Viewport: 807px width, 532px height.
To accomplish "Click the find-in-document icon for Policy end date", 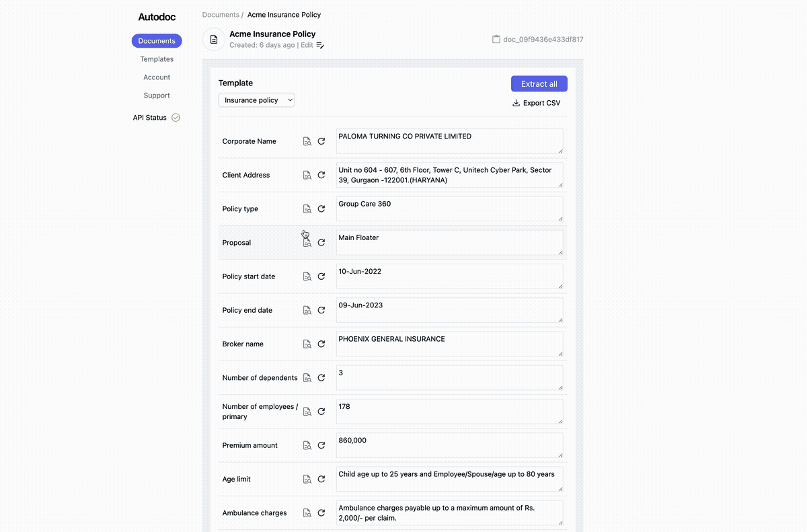I will [x=307, y=310].
